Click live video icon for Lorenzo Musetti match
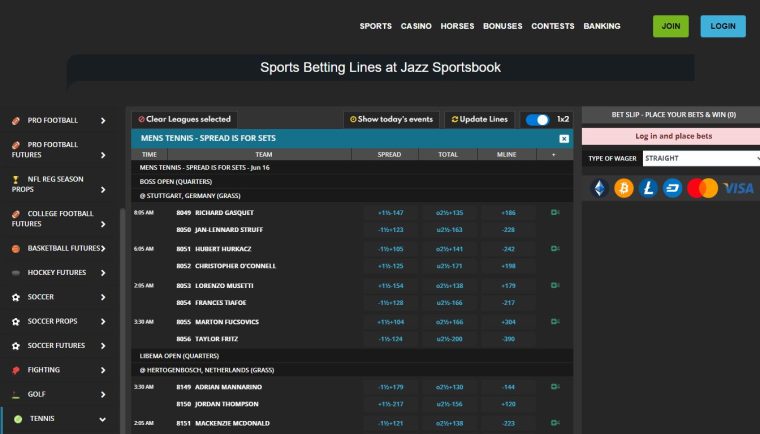 click(555, 286)
